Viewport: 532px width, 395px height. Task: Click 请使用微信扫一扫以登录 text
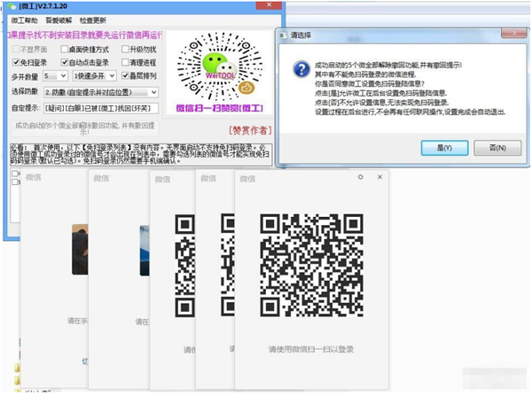tap(311, 349)
